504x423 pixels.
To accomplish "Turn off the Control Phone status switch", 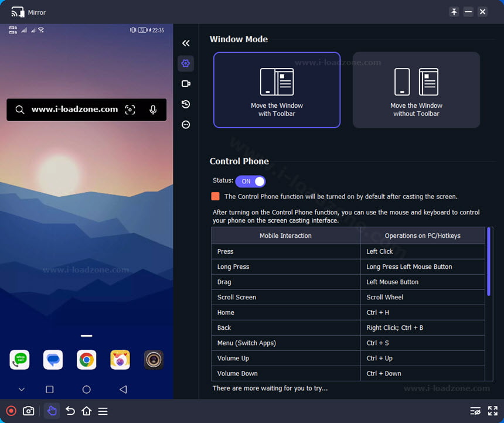I will click(x=250, y=181).
